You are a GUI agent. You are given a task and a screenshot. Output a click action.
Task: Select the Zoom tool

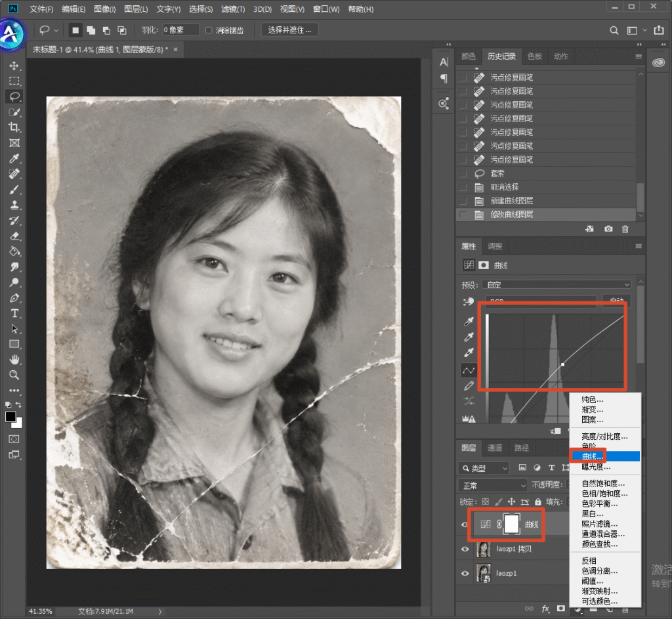point(14,375)
